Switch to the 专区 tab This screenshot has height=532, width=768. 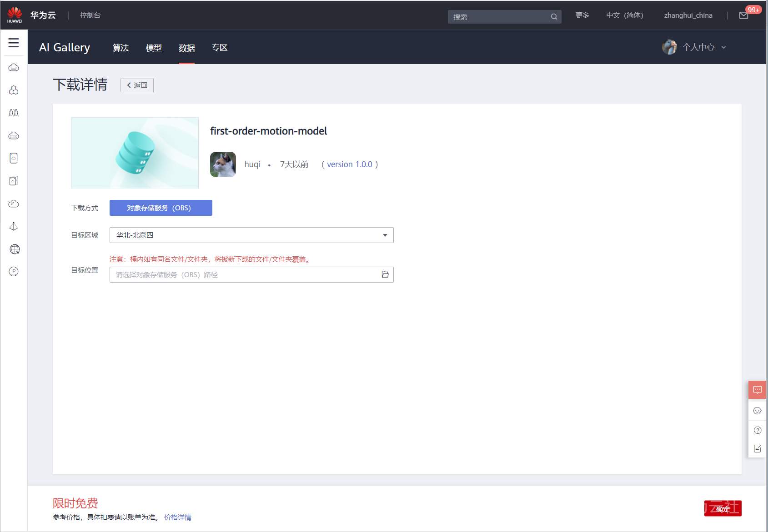point(220,48)
